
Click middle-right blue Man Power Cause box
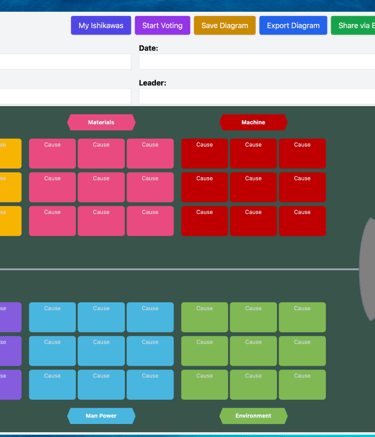[150, 351]
